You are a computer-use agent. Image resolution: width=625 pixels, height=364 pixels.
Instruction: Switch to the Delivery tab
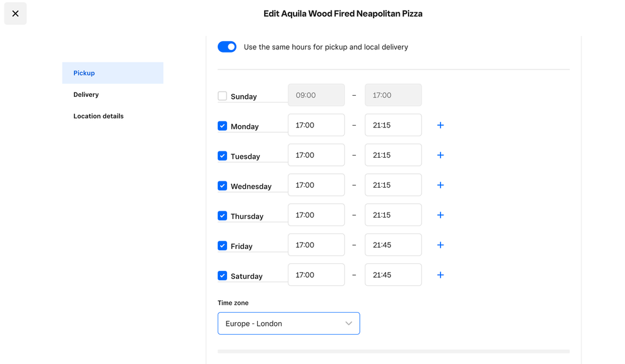click(x=86, y=94)
